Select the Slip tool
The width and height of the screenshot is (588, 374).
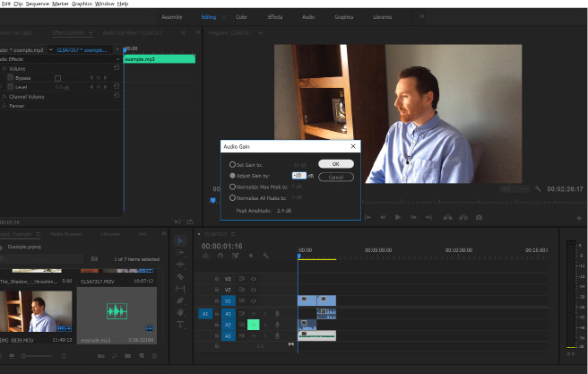click(180, 289)
